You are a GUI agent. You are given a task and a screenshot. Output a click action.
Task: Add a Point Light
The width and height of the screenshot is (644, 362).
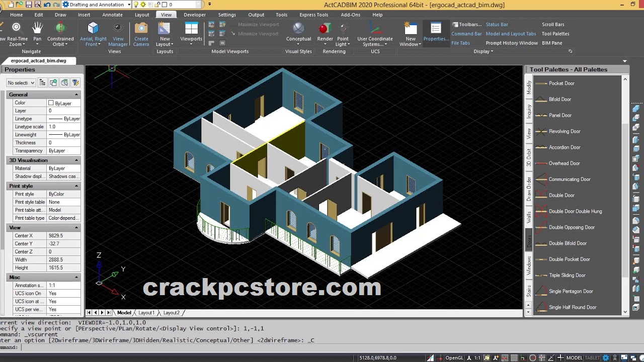(x=343, y=34)
